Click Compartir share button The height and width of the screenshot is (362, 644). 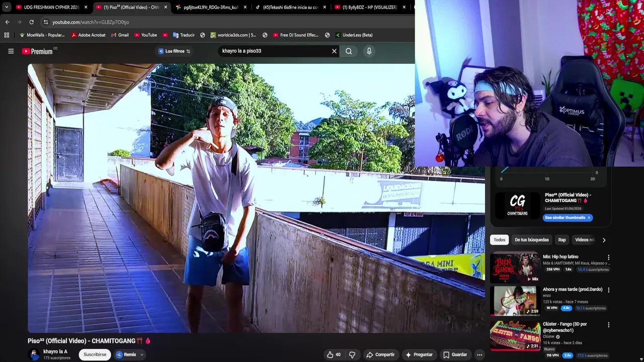click(x=380, y=354)
